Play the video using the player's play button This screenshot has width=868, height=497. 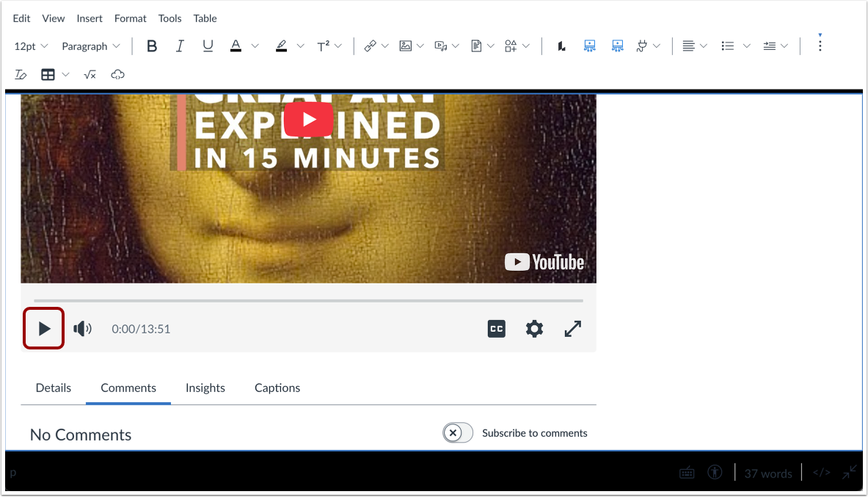44,328
